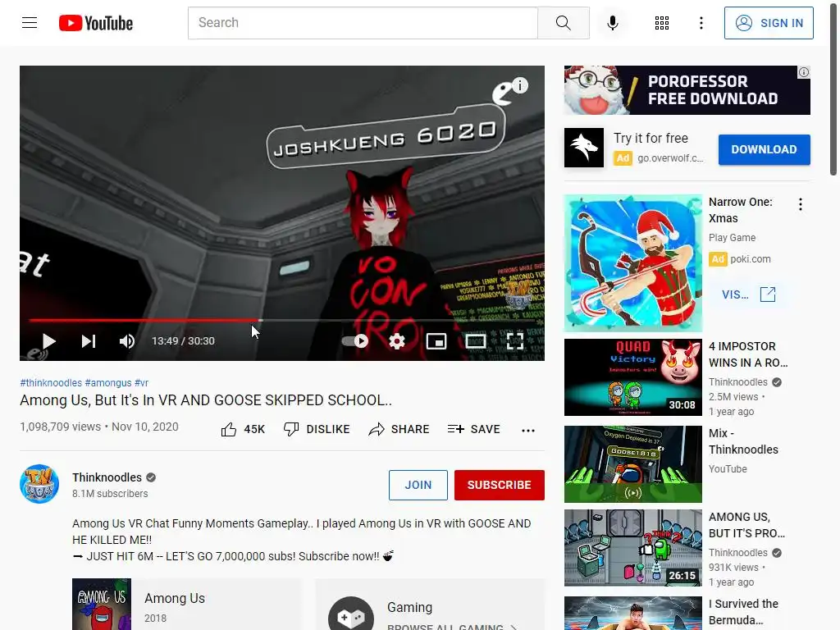This screenshot has height=630, width=840.
Task: Open the YouTube apps grid
Action: click(x=662, y=23)
